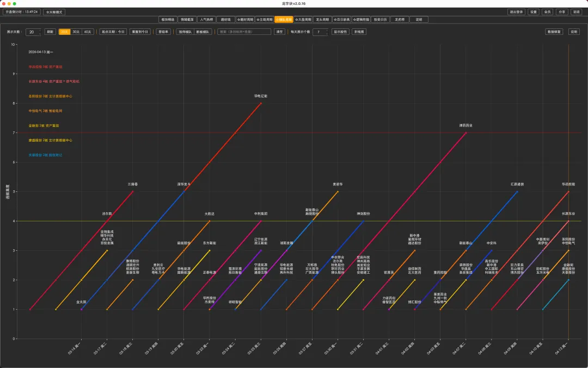Select the 30天 range option

point(76,32)
